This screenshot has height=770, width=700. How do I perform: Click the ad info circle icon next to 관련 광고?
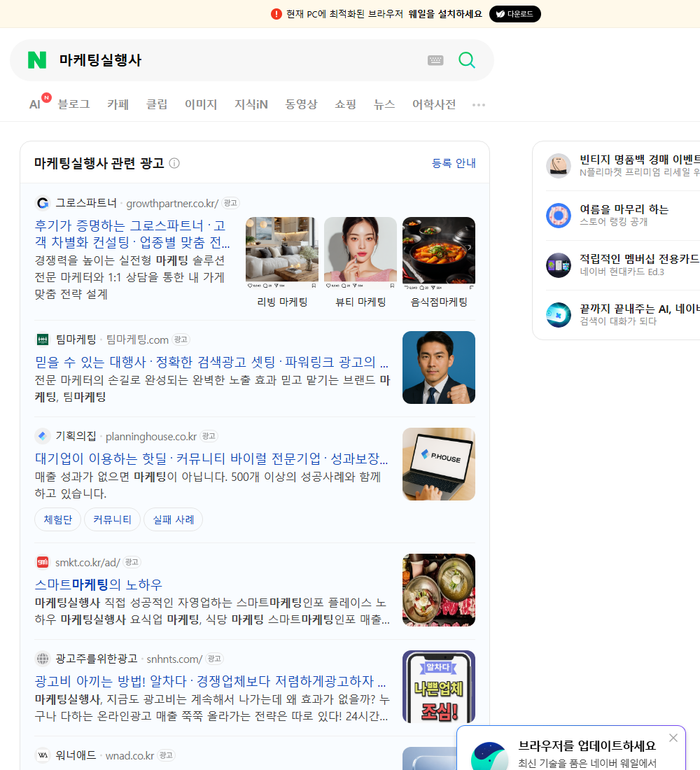[174, 163]
